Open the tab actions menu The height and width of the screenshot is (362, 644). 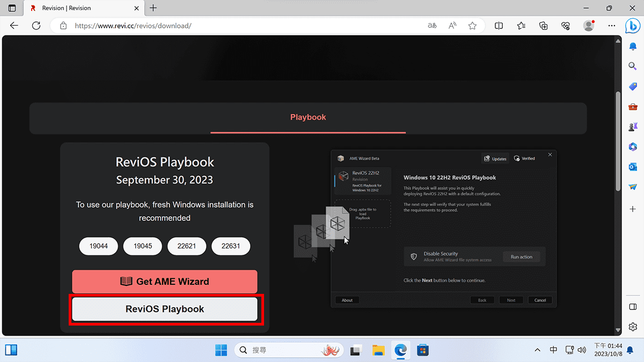point(12,8)
